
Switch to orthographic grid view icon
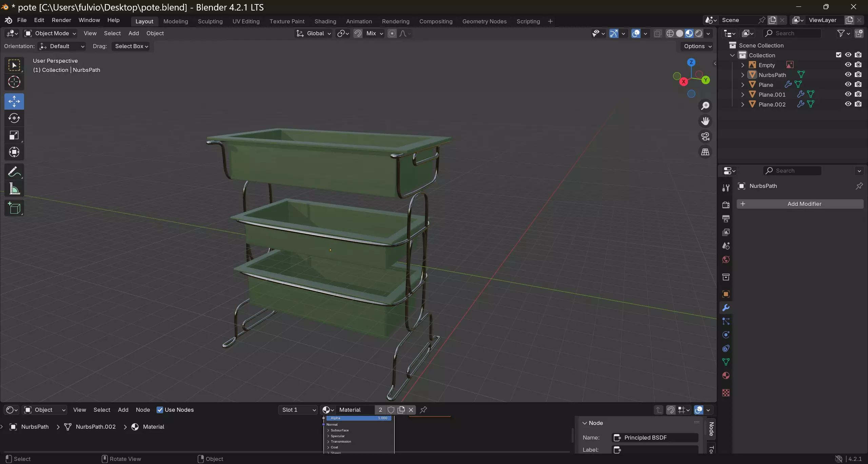[x=705, y=152]
